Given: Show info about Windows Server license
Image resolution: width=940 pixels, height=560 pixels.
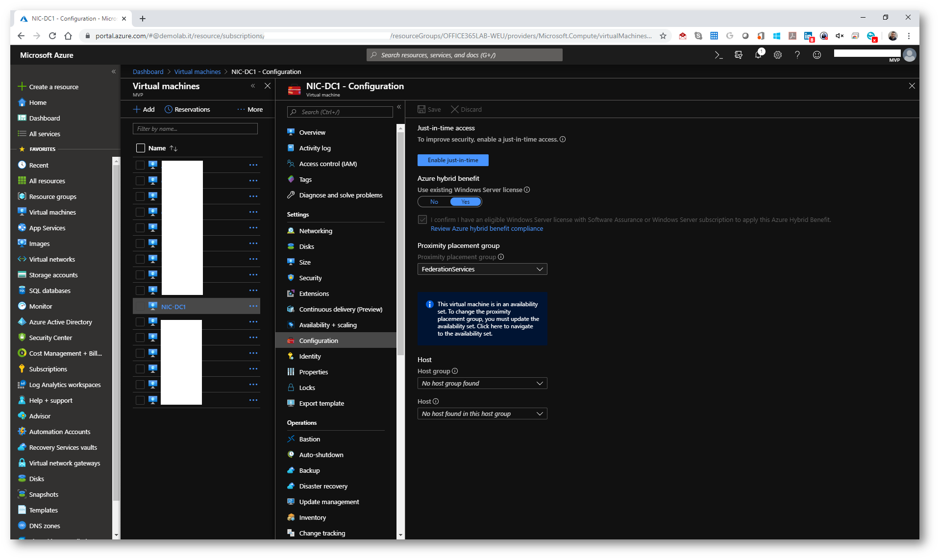Looking at the screenshot, I should click(x=527, y=190).
